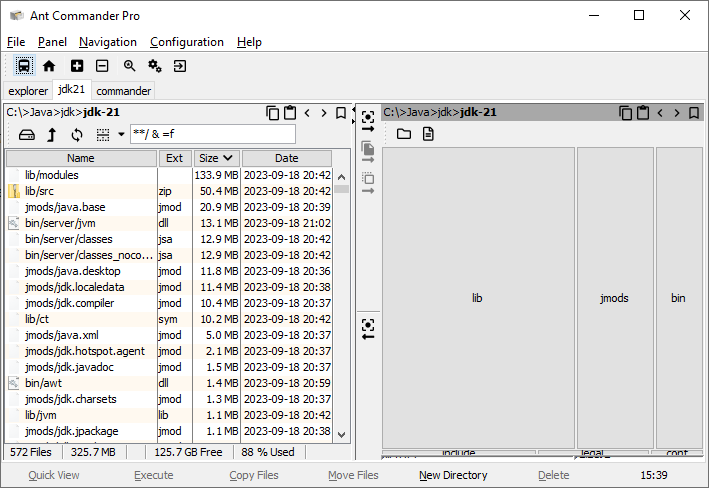Toggle sort order on Size column

[x=216, y=158]
